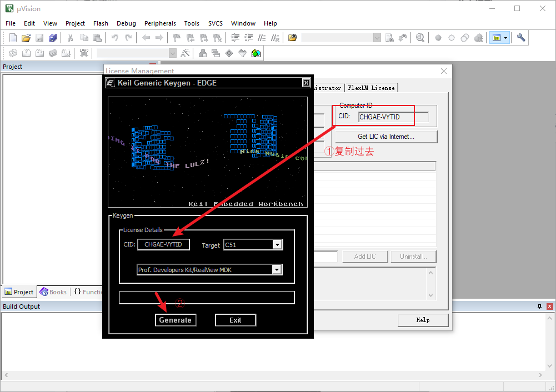Expand the window layout dropdown arrow
The width and height of the screenshot is (556, 392).
click(505, 38)
